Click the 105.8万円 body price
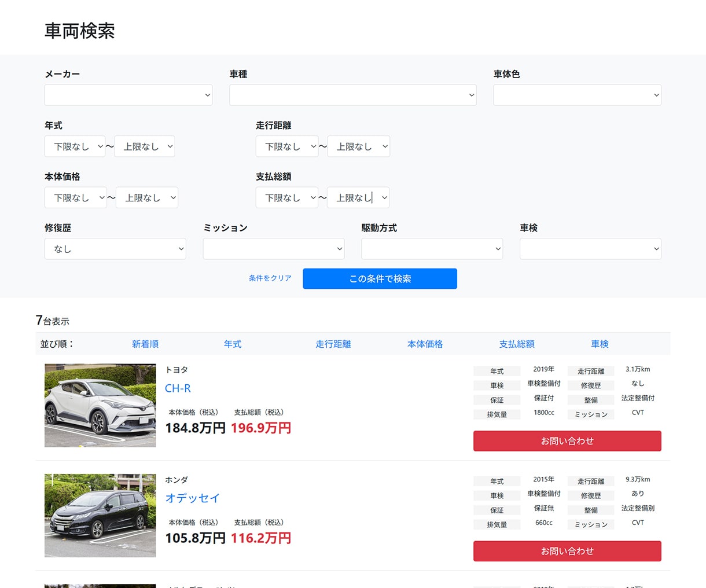This screenshot has height=588, width=706. click(195, 538)
